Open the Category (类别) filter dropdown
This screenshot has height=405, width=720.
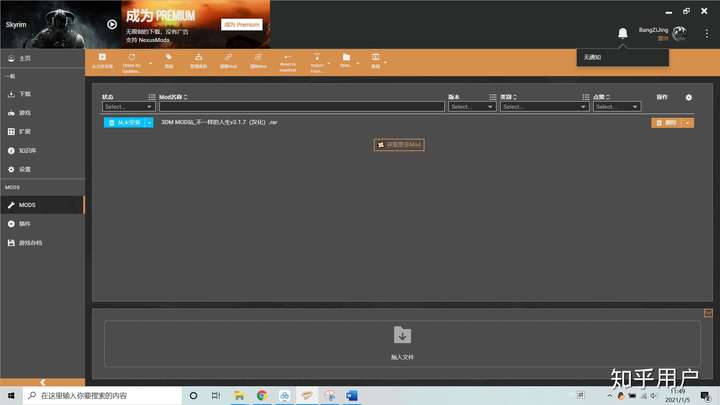(544, 107)
